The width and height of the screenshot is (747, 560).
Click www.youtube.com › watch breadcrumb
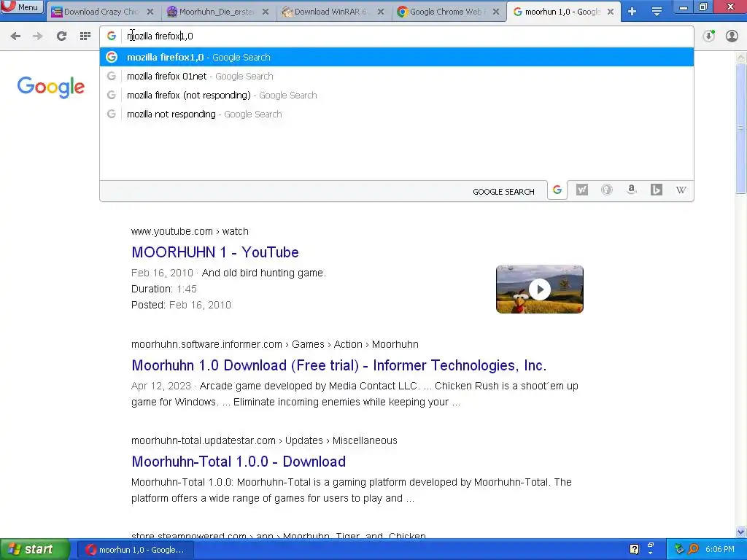[x=190, y=231]
